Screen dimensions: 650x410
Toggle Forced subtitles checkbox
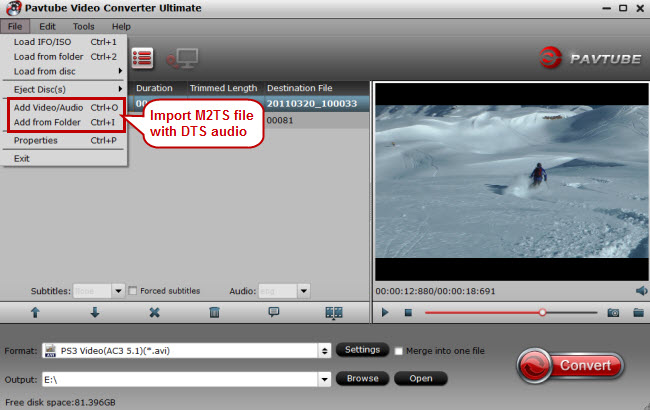(x=133, y=291)
